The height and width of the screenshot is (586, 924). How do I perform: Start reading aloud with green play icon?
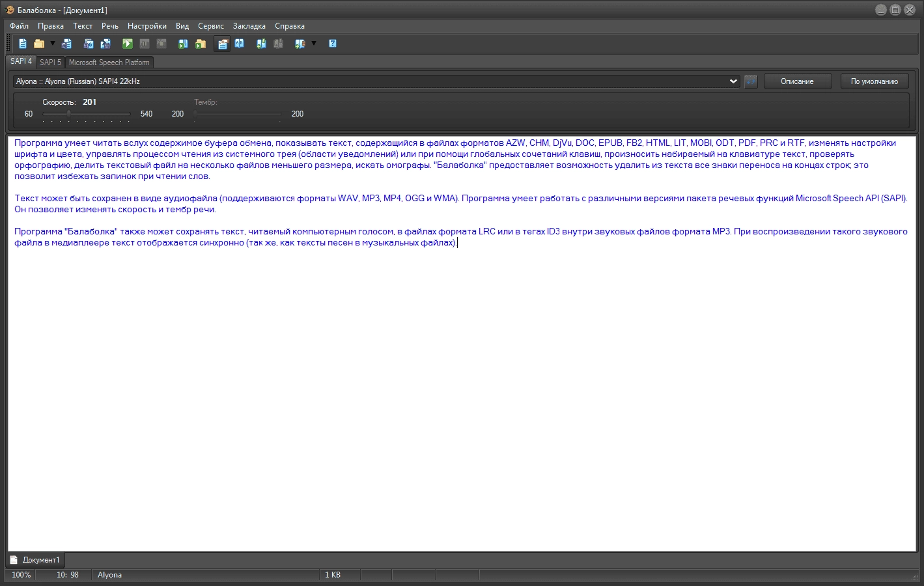[x=128, y=44]
